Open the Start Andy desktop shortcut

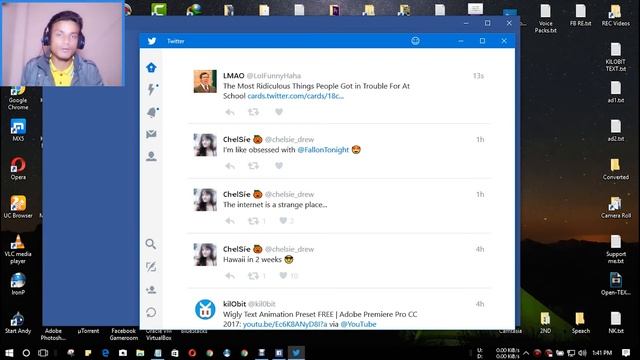(x=18, y=322)
